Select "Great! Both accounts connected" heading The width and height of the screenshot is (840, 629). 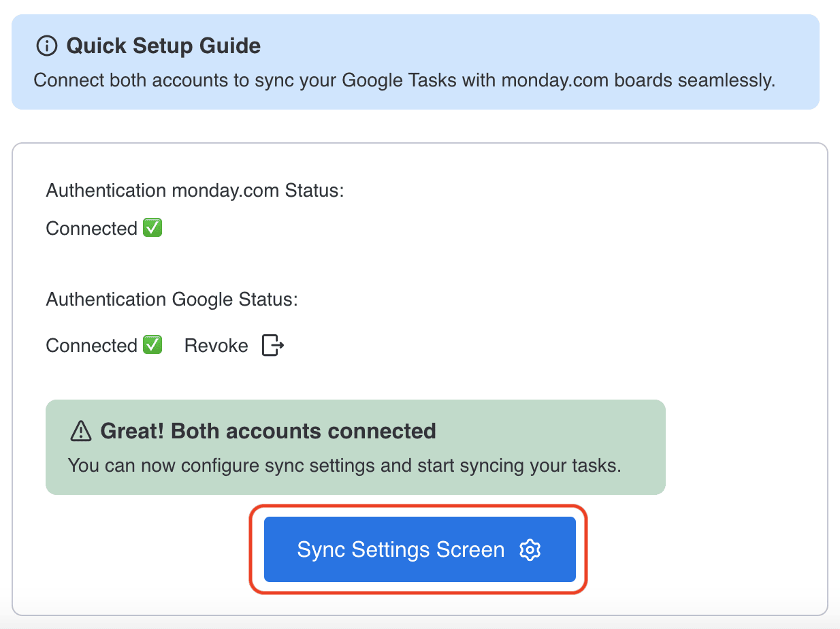(268, 431)
